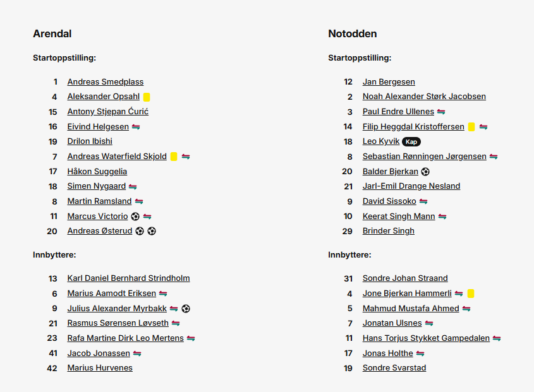This screenshot has height=392, width=534.
Task: Select Karl Daniel Bernhard Strindholm link
Action: 128,278
